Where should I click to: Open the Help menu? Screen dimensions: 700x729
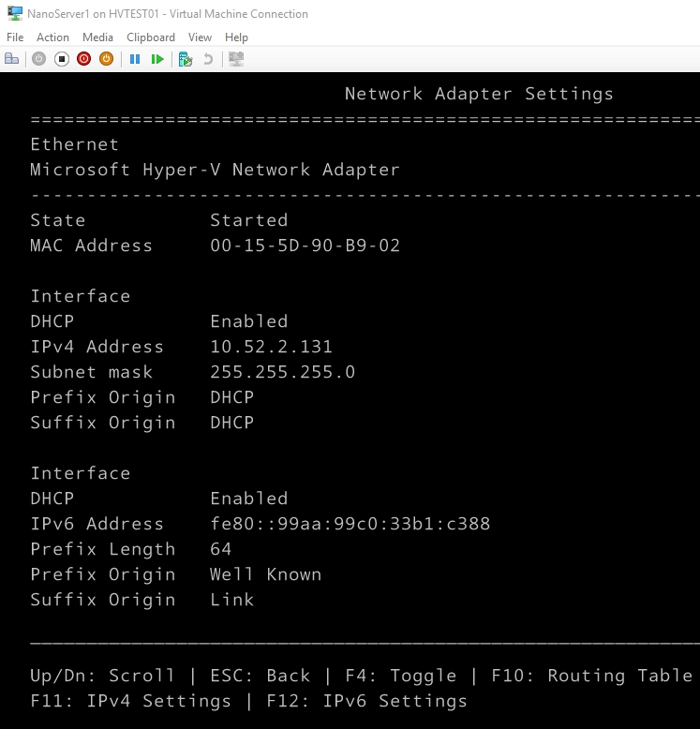(236, 37)
